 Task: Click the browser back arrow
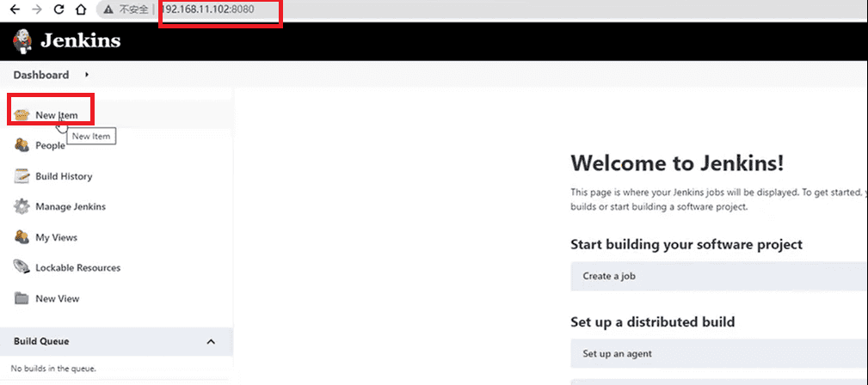pyautogui.click(x=15, y=9)
